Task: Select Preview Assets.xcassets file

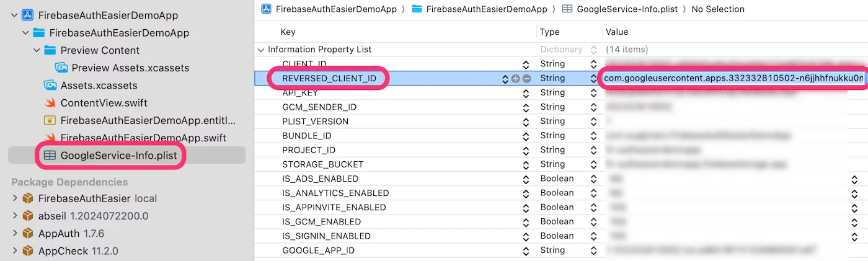Action: pyautogui.click(x=130, y=68)
